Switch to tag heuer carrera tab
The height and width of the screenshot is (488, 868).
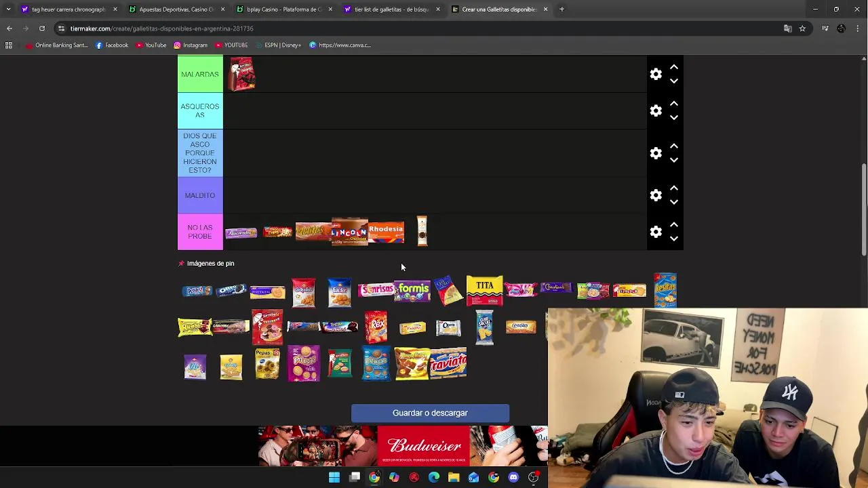(68, 9)
